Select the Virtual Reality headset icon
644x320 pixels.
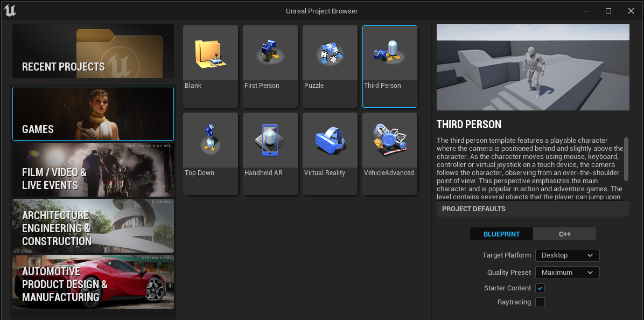coord(330,140)
